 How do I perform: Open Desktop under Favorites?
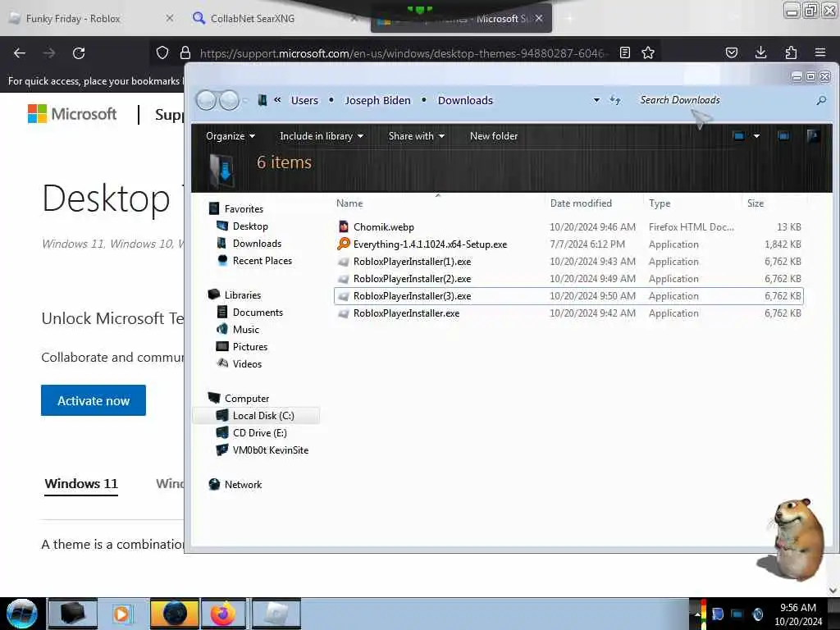(x=250, y=226)
